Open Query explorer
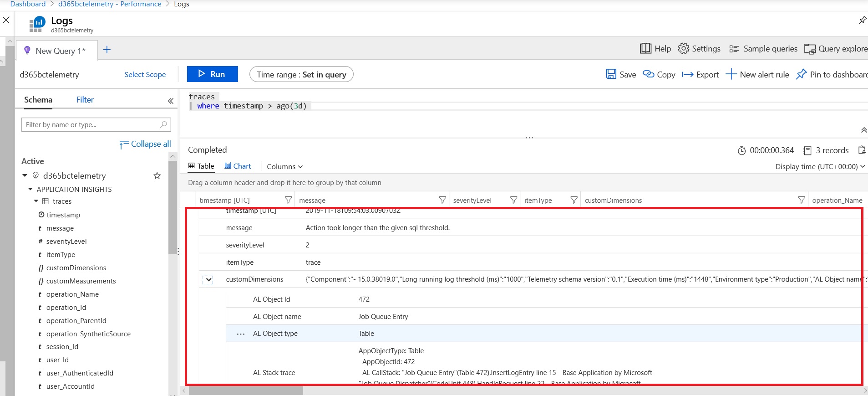Viewport: 868px width, 396px height. click(836, 48)
